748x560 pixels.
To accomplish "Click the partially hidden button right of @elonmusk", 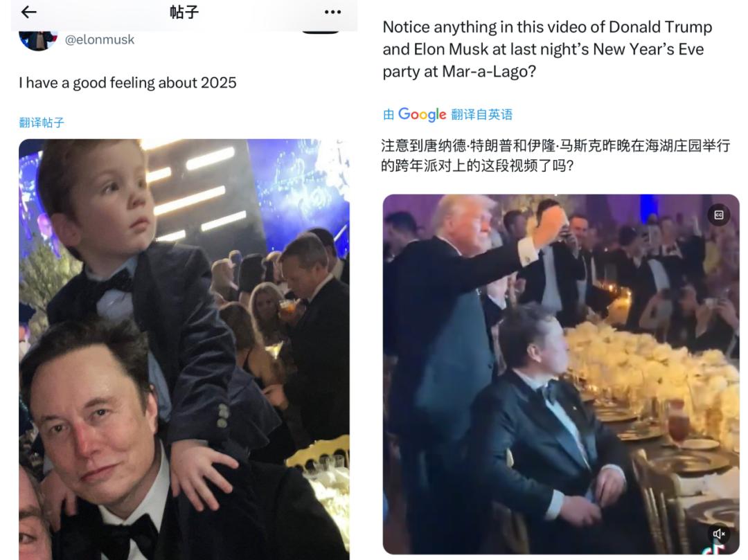I will (x=321, y=30).
